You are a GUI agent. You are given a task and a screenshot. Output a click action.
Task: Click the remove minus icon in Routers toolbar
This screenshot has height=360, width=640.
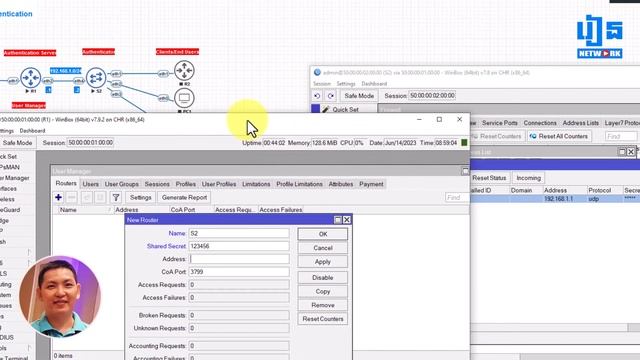72,198
